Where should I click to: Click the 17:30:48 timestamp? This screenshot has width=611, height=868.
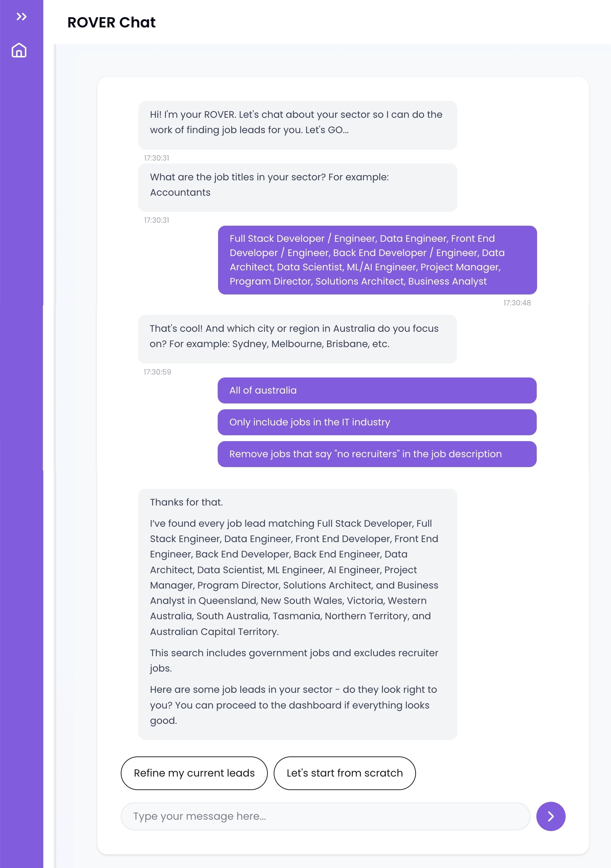[517, 303]
